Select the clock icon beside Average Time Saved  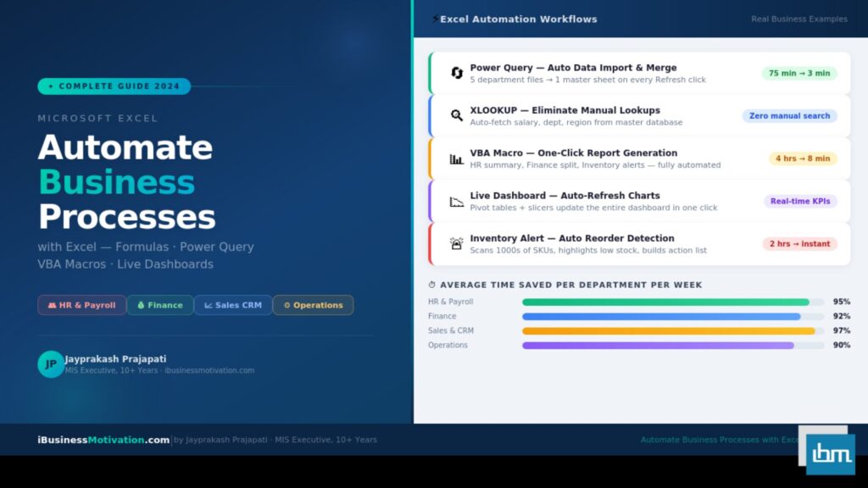pyautogui.click(x=431, y=285)
